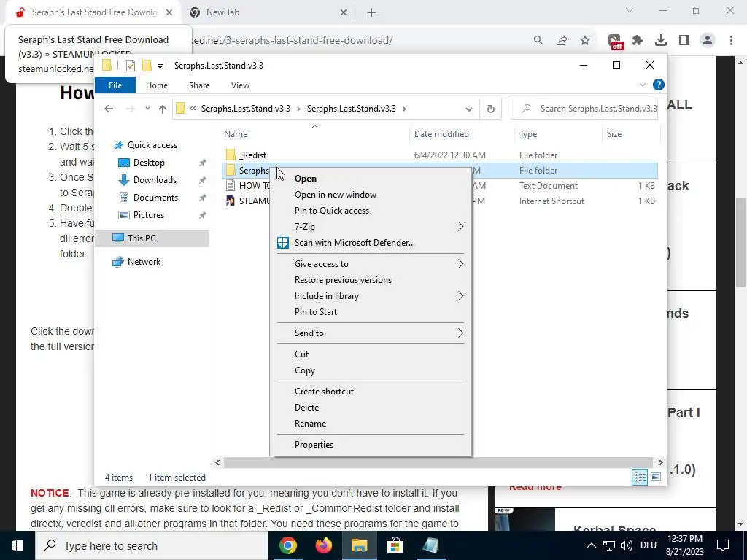Viewport: 747px width, 560px height.
Task: Switch to Details view layout icon
Action: click(640, 477)
